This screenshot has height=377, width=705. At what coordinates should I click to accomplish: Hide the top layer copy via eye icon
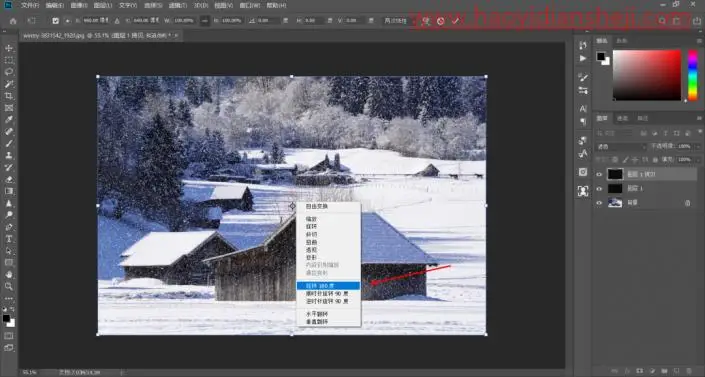[x=599, y=175]
